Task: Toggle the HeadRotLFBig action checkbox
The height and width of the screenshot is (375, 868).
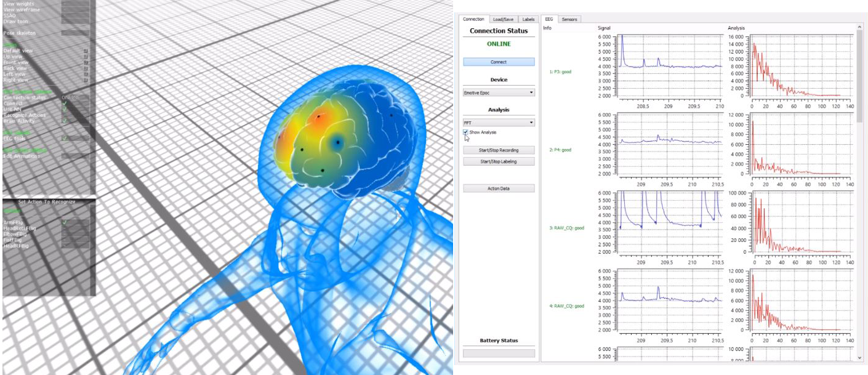Action: [x=75, y=228]
